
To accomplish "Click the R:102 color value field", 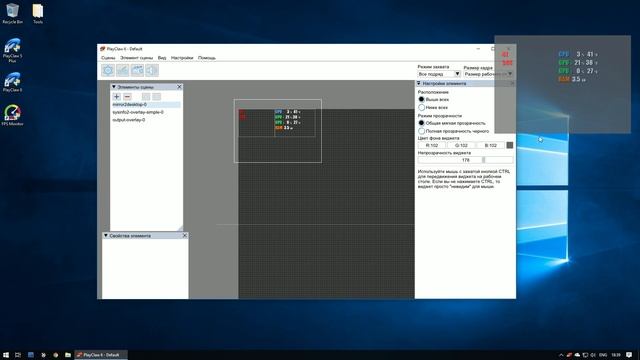I will coord(432,145).
